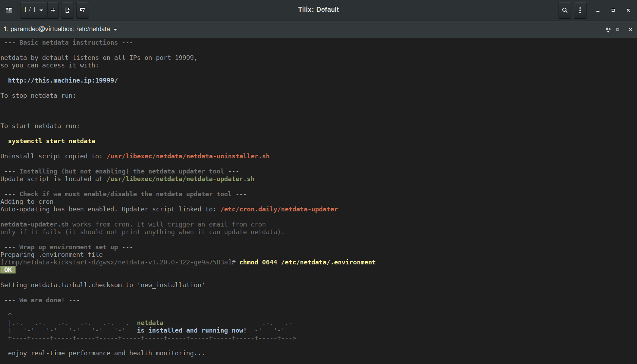637x364 pixels.
Task: Close the Tilix window
Action: (x=628, y=10)
